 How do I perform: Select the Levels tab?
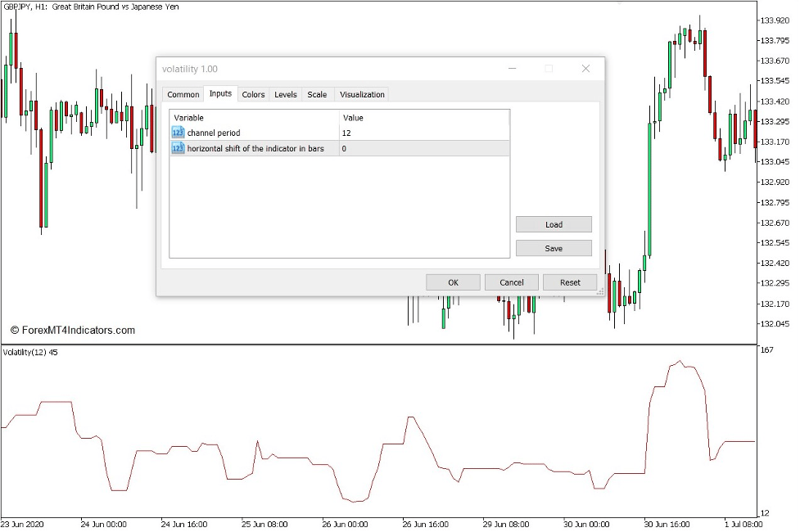(285, 94)
